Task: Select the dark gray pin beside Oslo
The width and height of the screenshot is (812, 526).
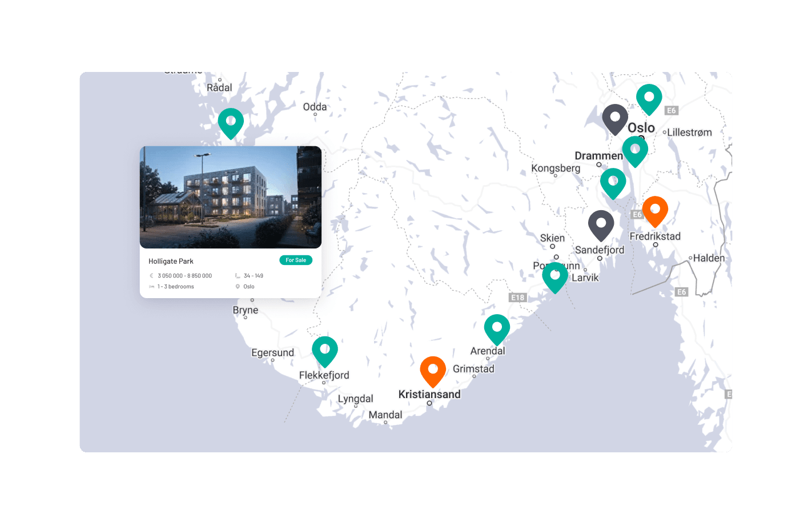Action: click(x=615, y=118)
